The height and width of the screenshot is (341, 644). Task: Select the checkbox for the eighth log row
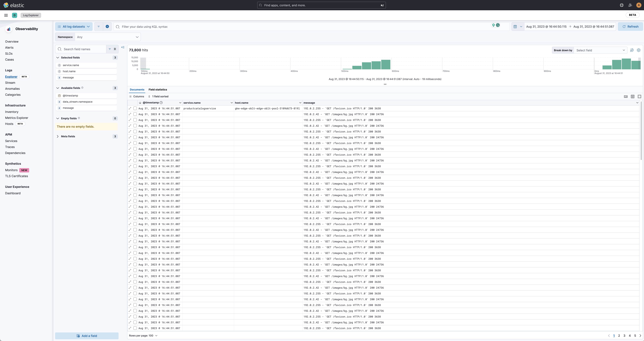(x=135, y=149)
